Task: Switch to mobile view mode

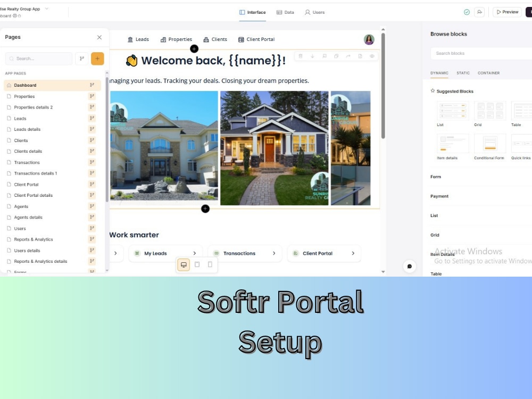Action: (210, 264)
